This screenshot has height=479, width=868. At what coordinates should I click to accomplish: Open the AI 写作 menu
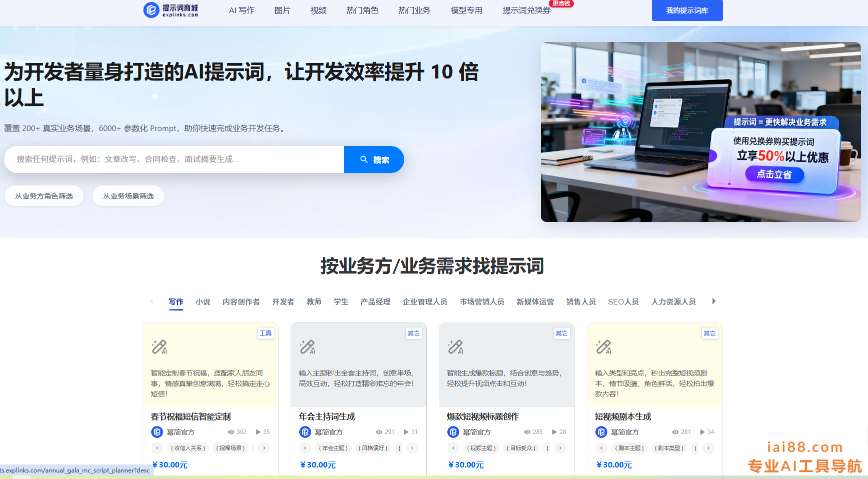[242, 10]
